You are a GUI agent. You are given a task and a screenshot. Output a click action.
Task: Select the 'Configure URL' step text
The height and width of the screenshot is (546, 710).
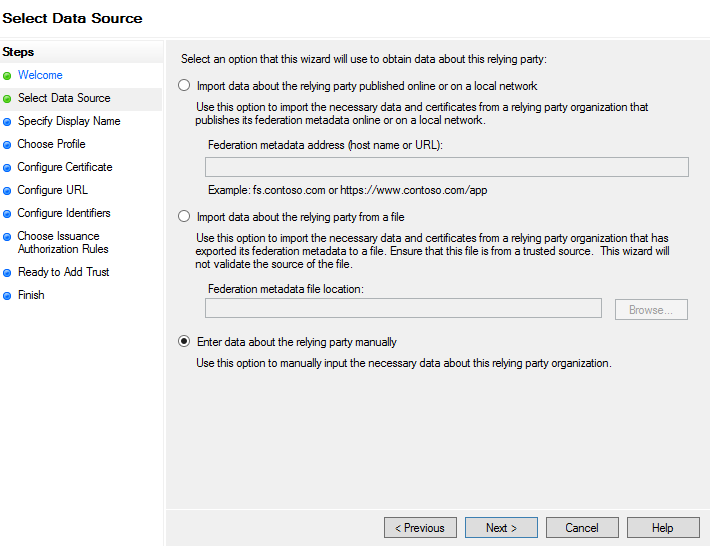53,190
